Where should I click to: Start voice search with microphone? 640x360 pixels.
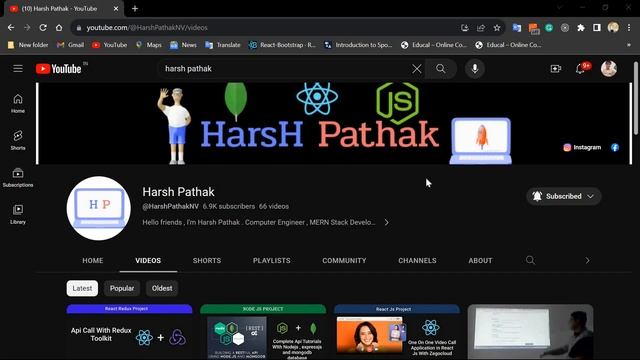point(475,69)
